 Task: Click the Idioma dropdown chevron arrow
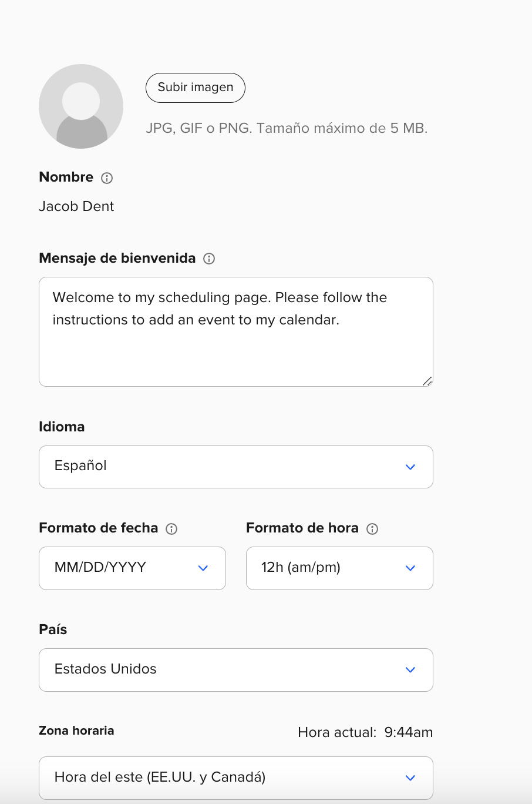pyautogui.click(x=410, y=467)
